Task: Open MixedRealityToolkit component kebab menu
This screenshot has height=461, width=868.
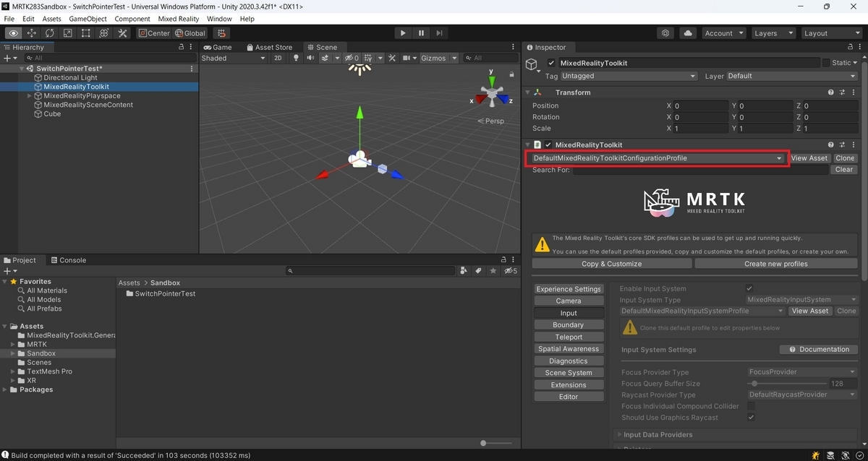Action: [x=854, y=145]
